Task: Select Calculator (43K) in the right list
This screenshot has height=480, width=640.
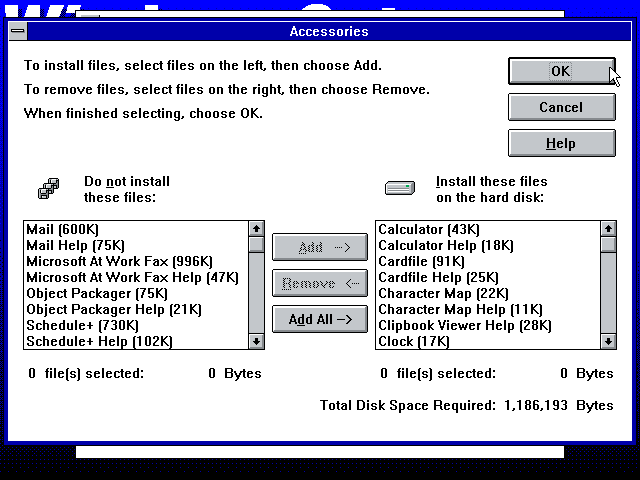Action: [x=488, y=229]
